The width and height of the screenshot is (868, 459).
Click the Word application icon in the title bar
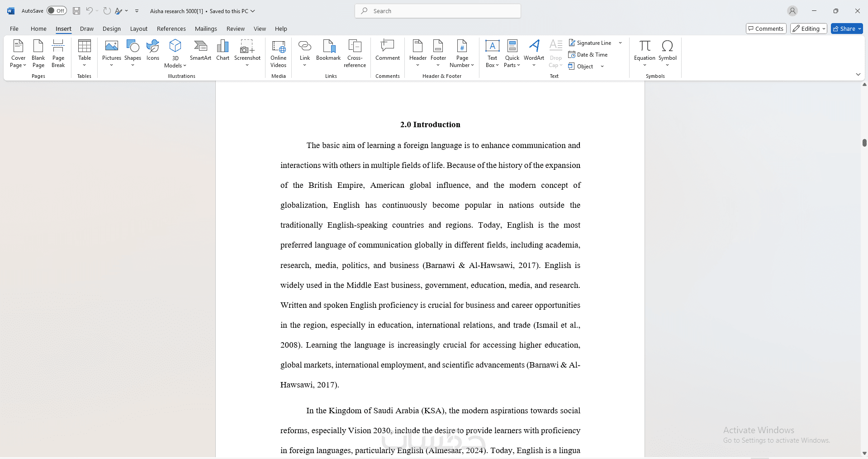(x=11, y=11)
